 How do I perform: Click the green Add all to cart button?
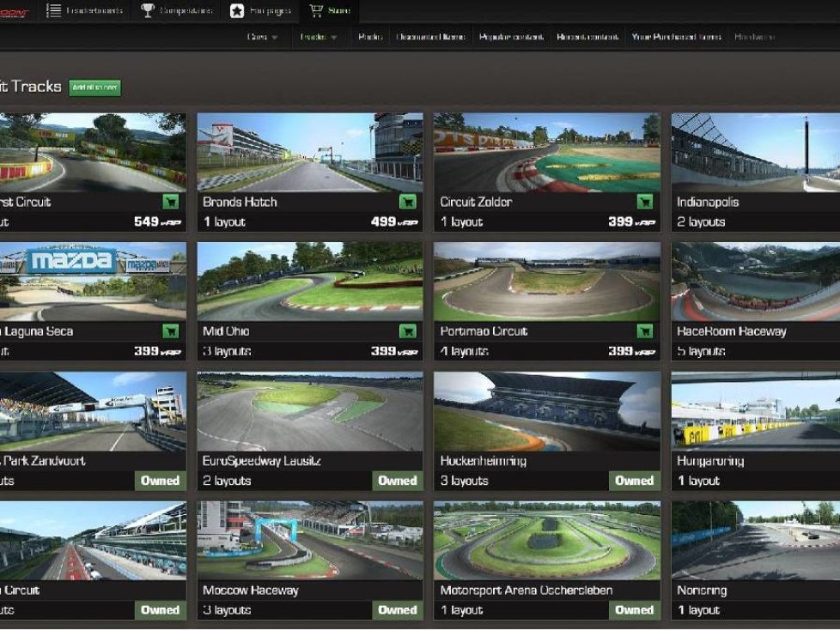click(x=94, y=88)
